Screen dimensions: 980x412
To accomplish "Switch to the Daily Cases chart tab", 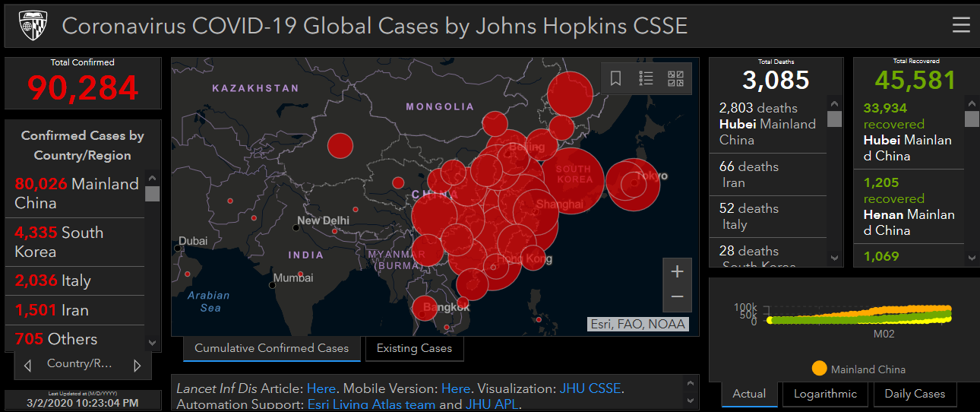I will (x=915, y=394).
